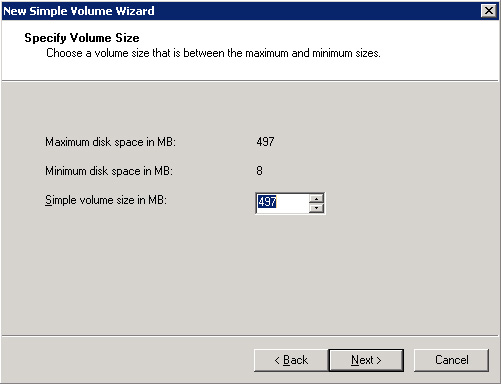The width and height of the screenshot is (501, 384).
Task: Click the highlighted 497 text in the field
Action: pos(267,202)
